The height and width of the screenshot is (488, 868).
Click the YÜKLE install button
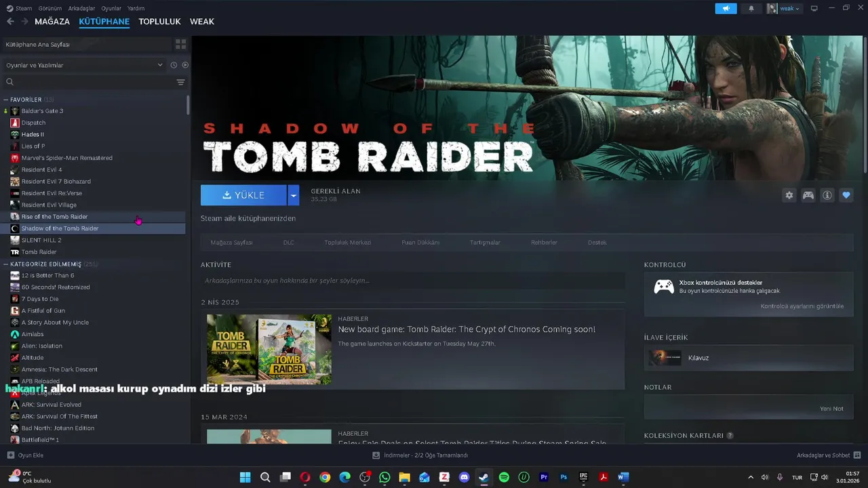(x=243, y=195)
